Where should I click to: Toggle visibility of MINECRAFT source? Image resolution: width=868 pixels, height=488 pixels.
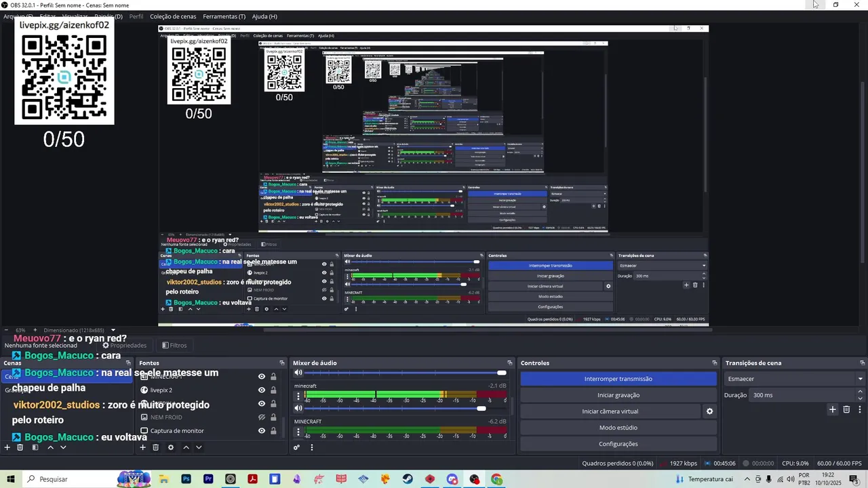[x=262, y=377]
